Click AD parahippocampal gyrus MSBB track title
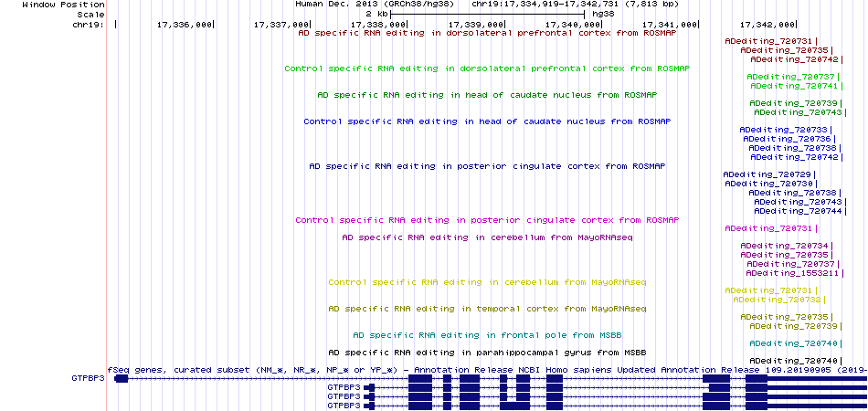Image resolution: width=868 pixels, height=411 pixels. point(487,353)
